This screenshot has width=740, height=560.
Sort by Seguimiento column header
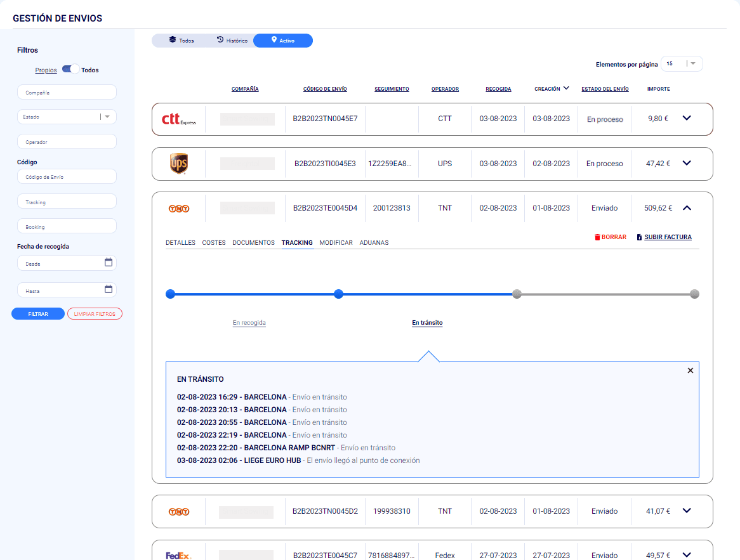(392, 89)
